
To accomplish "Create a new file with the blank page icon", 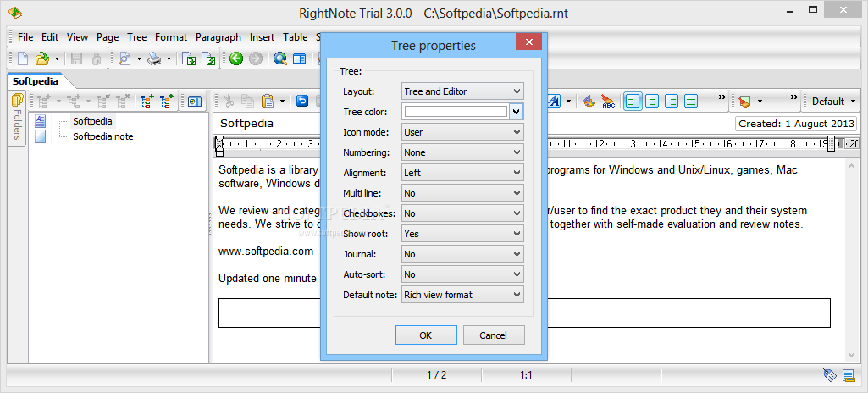I will [x=23, y=58].
